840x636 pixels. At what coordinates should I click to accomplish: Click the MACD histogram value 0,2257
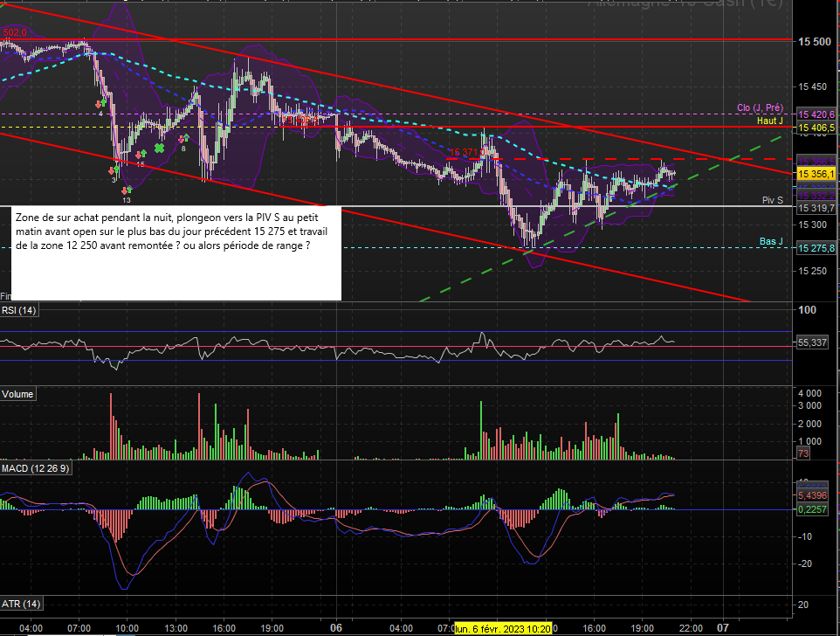tap(812, 509)
